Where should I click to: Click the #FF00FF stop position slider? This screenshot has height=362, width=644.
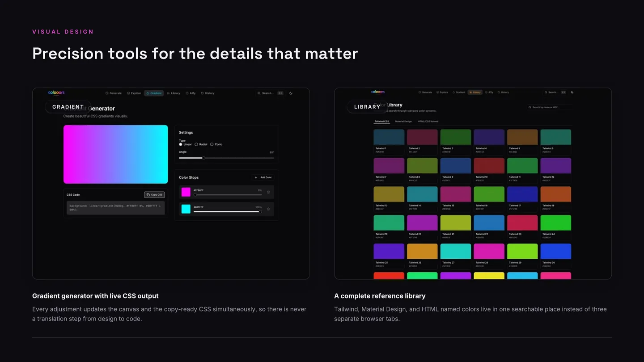(228, 195)
